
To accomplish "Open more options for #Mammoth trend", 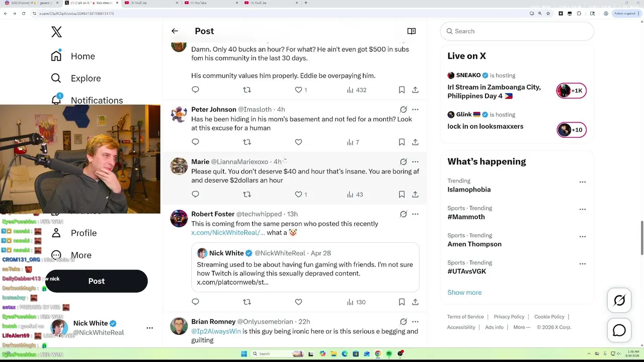I will [583, 209].
